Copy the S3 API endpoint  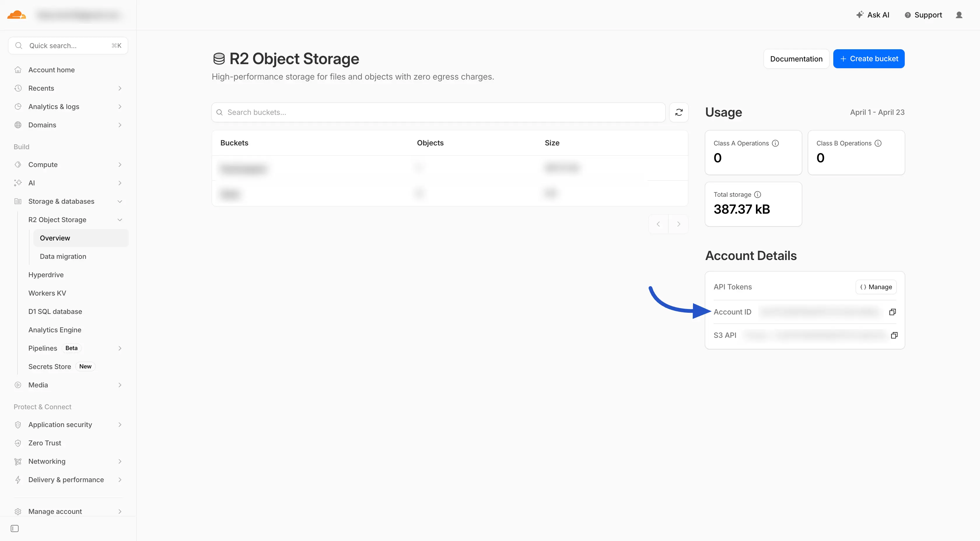(x=895, y=335)
